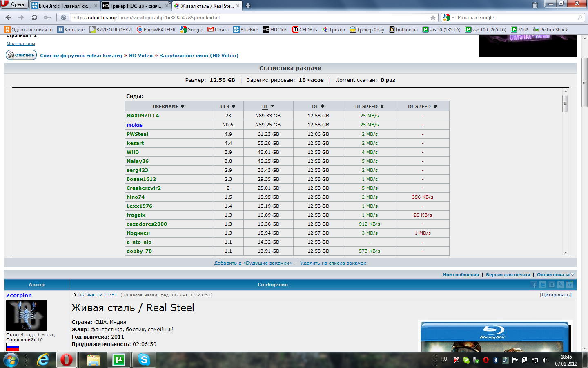This screenshot has width=588, height=368.
Task: Open the ВИДЕОПРОБКИ bookmark
Action: [111, 29]
